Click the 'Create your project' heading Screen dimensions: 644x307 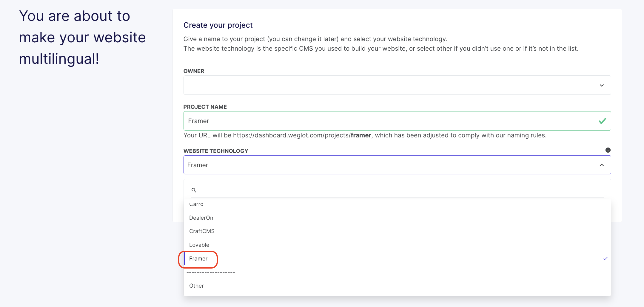218,25
